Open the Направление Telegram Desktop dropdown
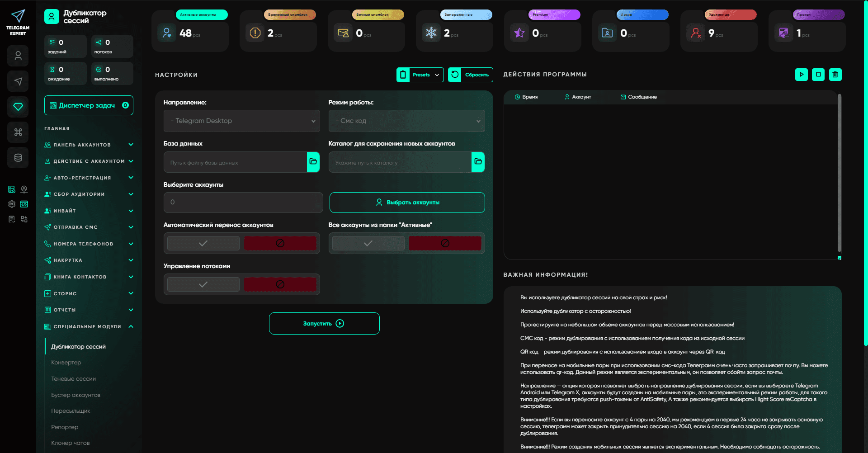868x453 pixels. [241, 121]
